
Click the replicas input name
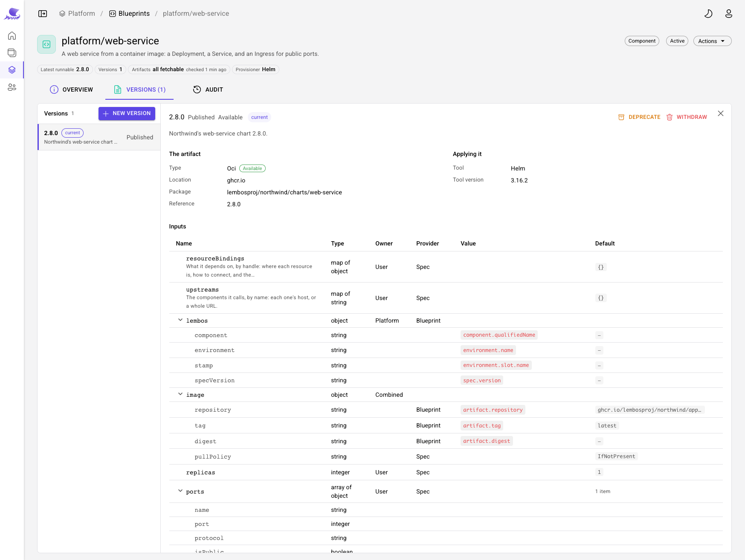tap(200, 473)
